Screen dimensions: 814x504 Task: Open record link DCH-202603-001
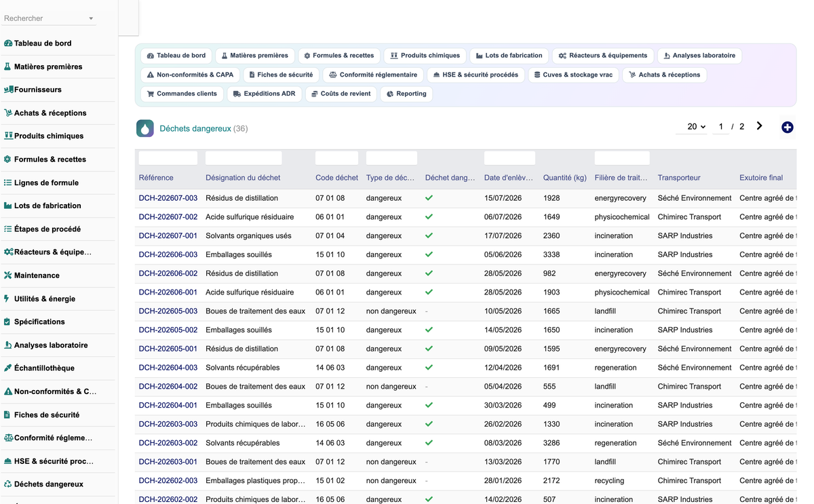tap(168, 462)
